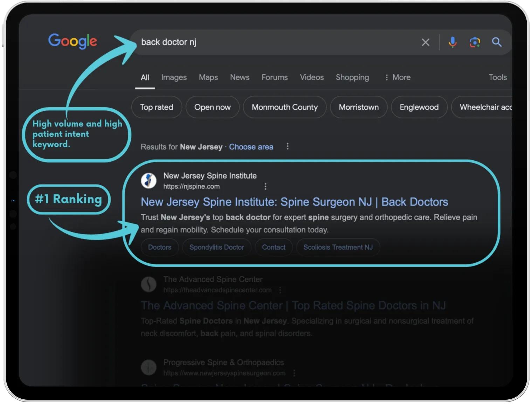Open 'New Jersey Spine Institute: Spine Surgeon NJ' result
Viewport: 532px width, 405px height.
(x=294, y=202)
